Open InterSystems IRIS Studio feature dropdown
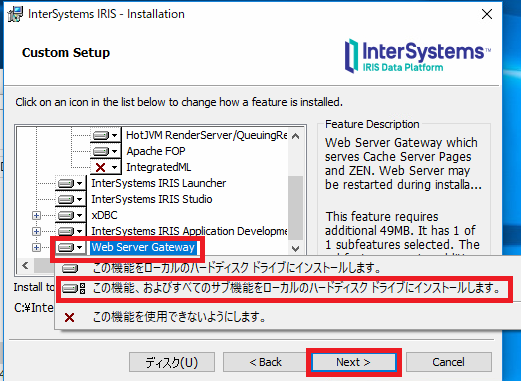This screenshot has height=381, width=521. point(70,199)
